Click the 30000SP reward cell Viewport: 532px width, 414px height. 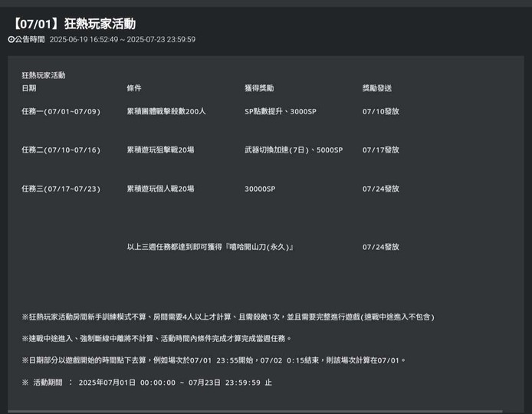(x=260, y=189)
